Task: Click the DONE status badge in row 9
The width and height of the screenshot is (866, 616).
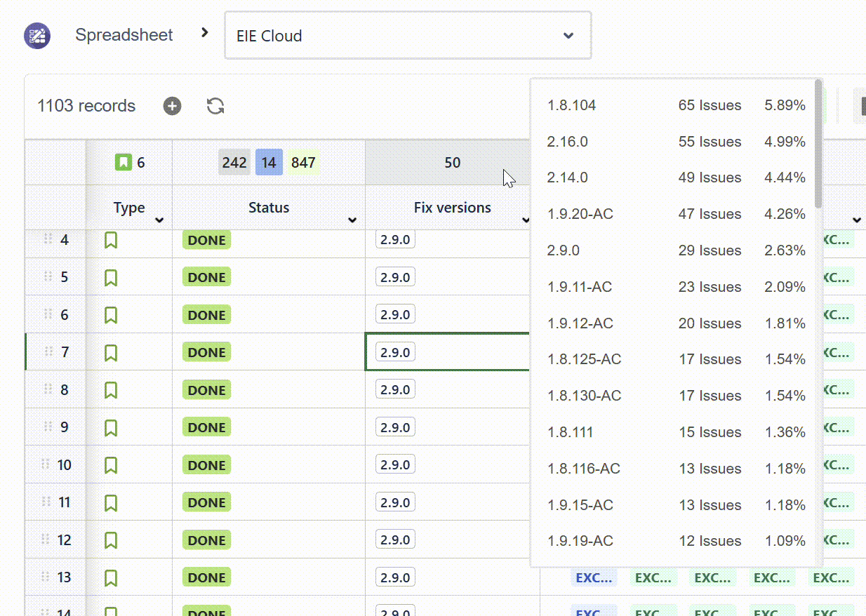Action: 206,427
